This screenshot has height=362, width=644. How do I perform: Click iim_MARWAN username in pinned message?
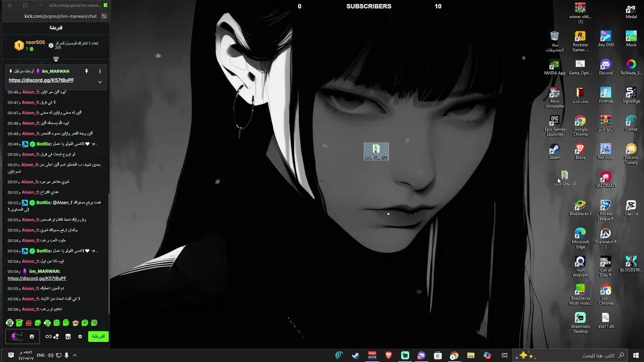click(x=55, y=71)
